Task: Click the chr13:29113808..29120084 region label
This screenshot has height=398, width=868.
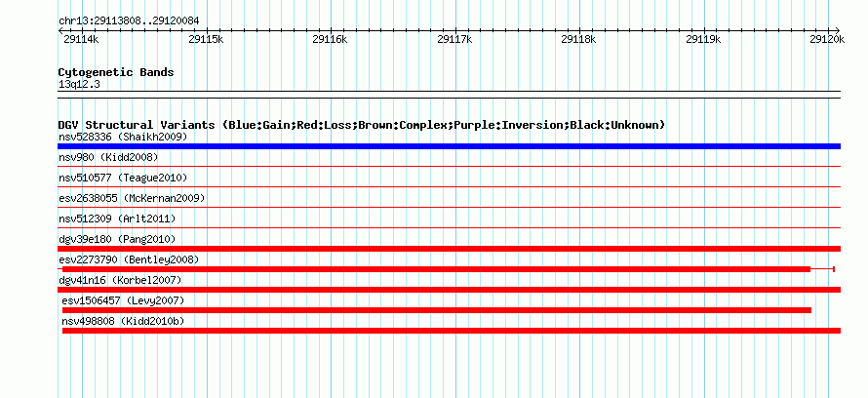Action: tap(129, 21)
